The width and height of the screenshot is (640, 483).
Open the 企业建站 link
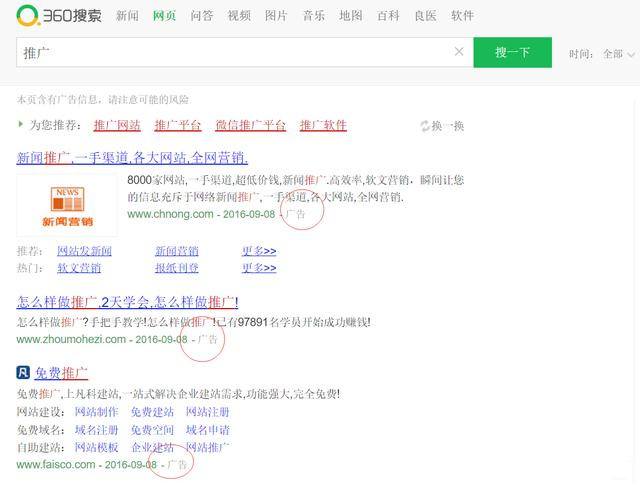pyautogui.click(x=152, y=447)
